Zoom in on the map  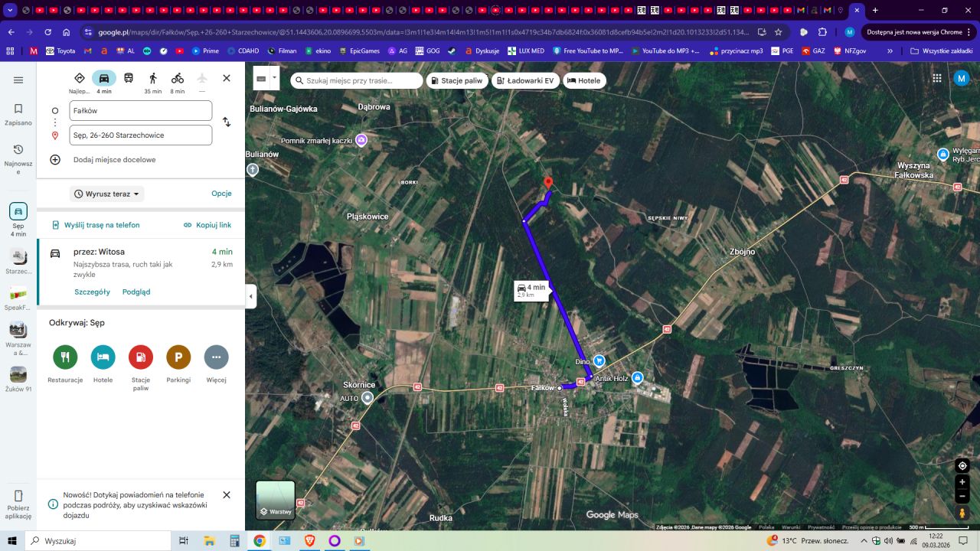tap(962, 482)
